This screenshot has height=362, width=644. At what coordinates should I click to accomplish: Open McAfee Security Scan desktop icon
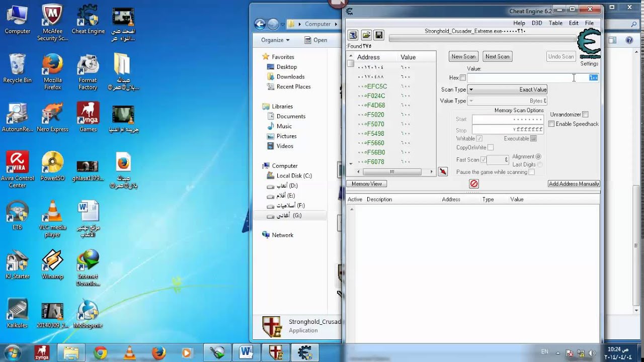(x=52, y=23)
